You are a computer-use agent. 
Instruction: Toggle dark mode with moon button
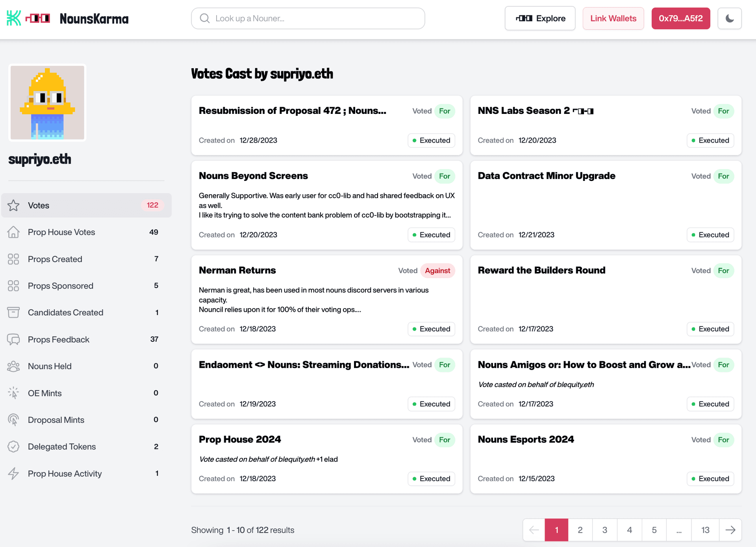coord(729,19)
